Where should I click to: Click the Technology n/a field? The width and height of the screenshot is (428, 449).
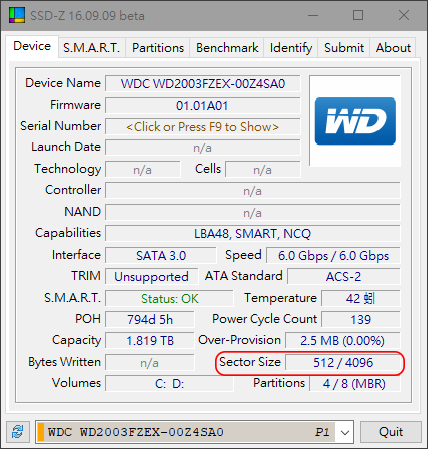[x=143, y=170]
